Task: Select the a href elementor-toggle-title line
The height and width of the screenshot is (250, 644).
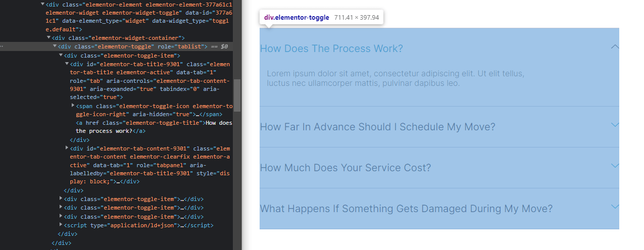Action: (x=154, y=127)
